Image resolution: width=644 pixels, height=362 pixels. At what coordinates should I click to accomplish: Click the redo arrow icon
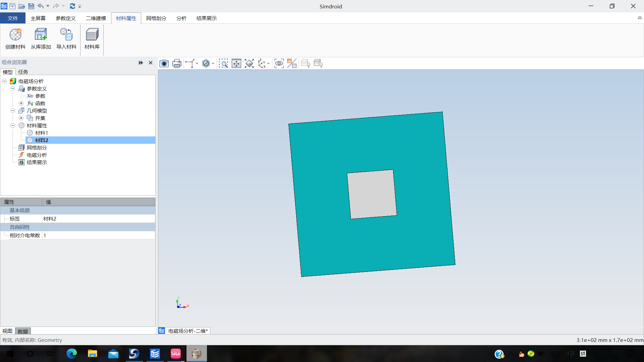pos(56,6)
